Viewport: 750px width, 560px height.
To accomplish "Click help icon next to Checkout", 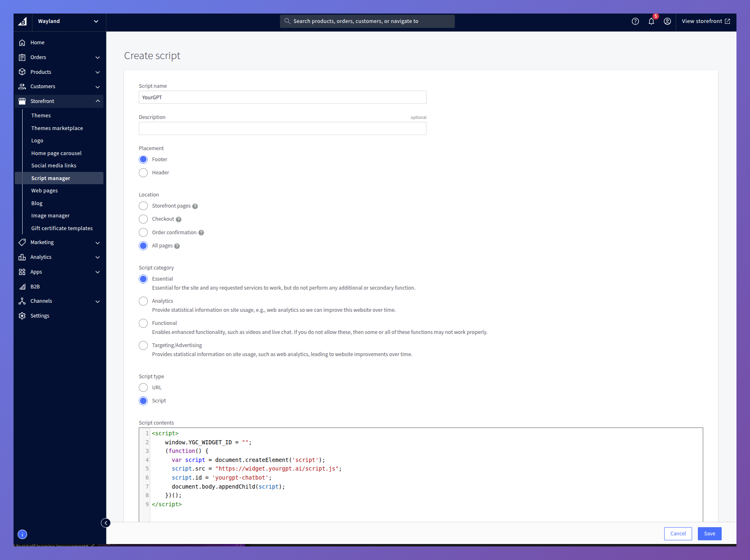I will (179, 219).
